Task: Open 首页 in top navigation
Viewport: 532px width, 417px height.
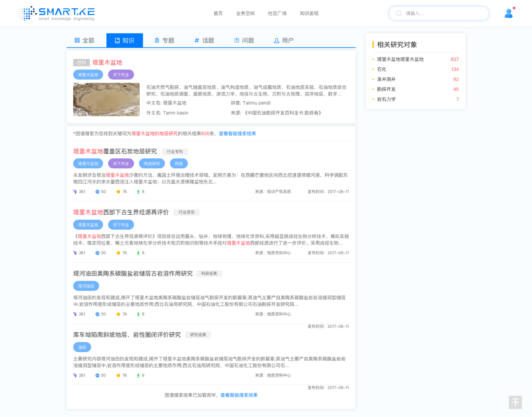Action: (x=218, y=14)
